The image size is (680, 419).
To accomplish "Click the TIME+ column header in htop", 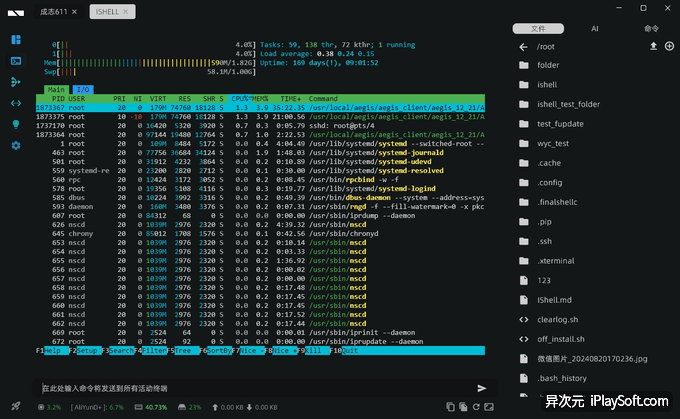I will tap(291, 98).
